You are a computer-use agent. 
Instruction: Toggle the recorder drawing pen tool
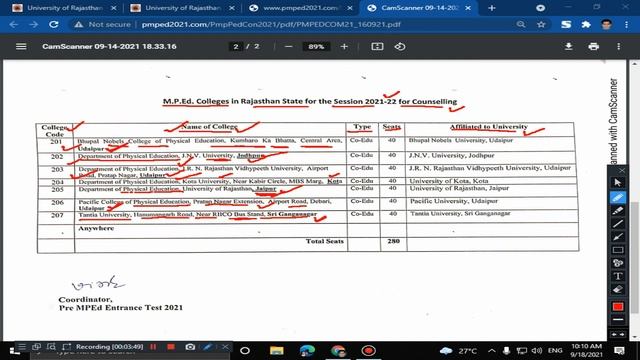tap(208, 347)
